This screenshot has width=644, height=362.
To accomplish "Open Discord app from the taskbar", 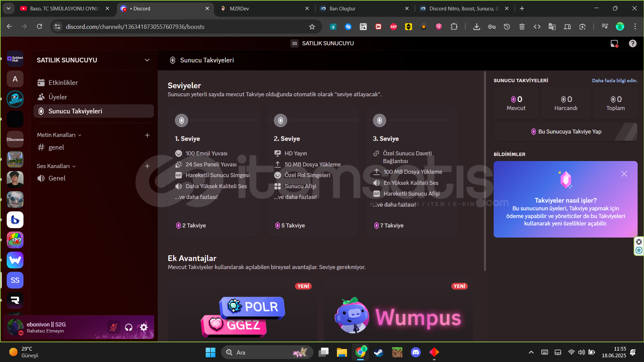I will pos(416,352).
